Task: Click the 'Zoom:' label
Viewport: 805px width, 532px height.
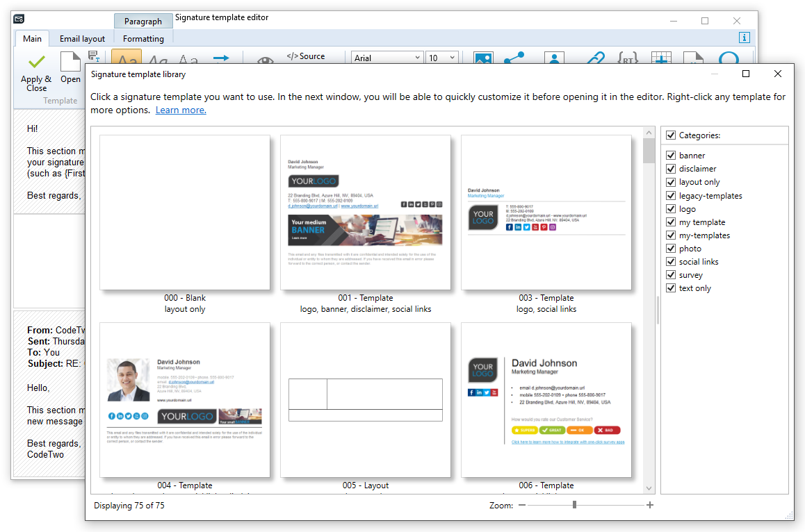Action: coord(501,506)
